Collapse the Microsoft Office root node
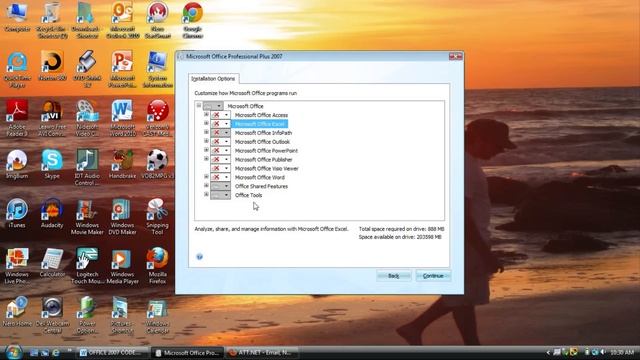Screen dimensions: 640x360 [x=199, y=106]
